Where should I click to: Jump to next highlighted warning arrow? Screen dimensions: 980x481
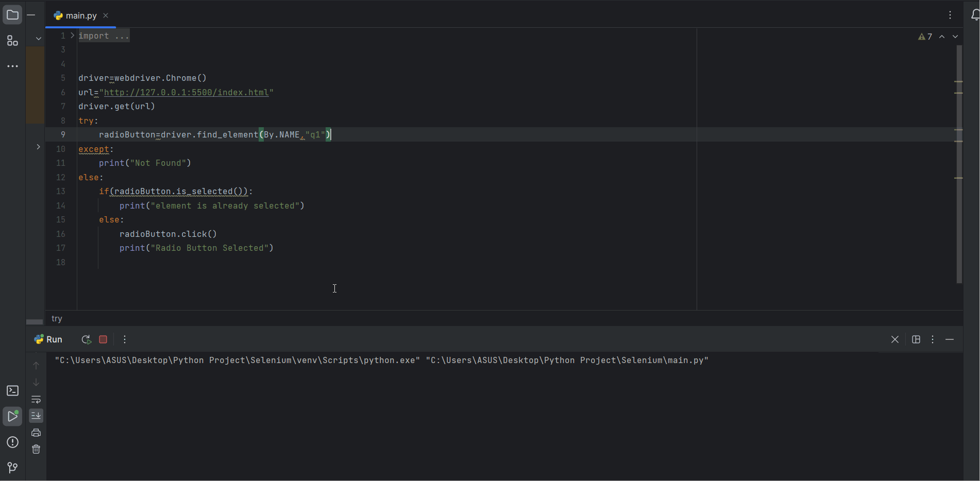955,37
